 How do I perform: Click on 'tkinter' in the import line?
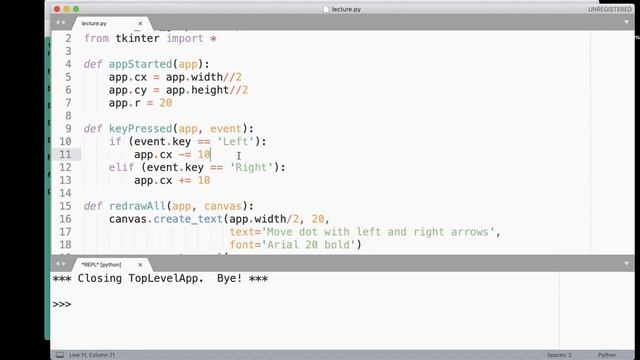[137, 38]
